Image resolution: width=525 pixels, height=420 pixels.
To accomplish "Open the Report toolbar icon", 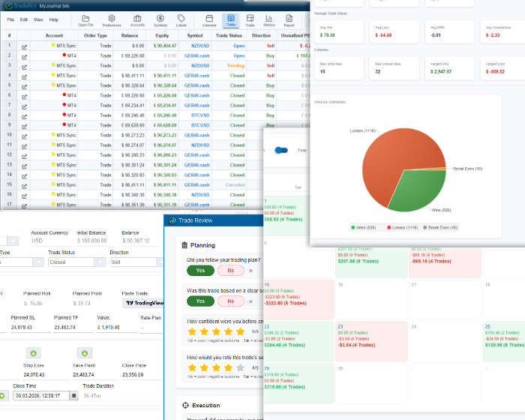I will [x=289, y=20].
